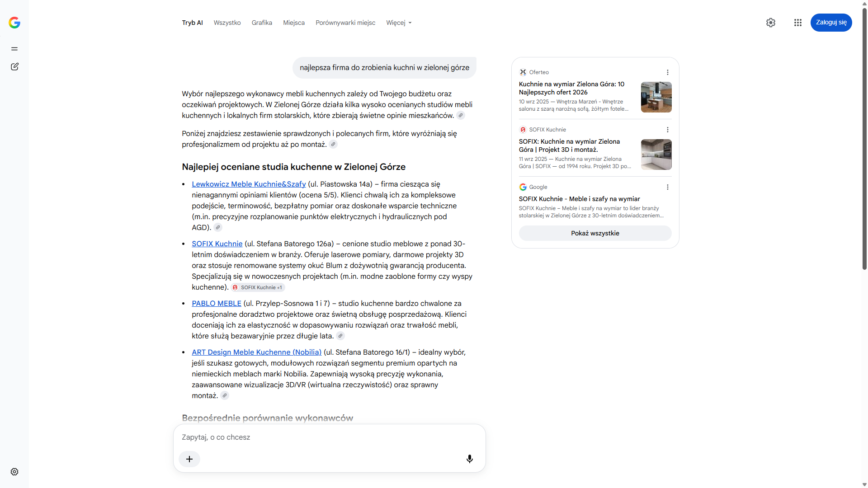Click the SOFIX Kuchnie thumbnail image
The image size is (868, 488).
click(x=656, y=155)
